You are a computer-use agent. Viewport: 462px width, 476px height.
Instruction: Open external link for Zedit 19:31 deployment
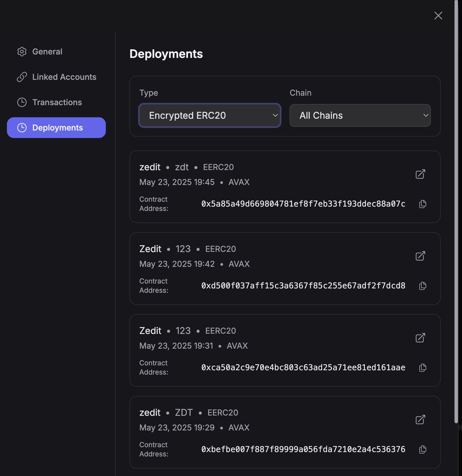(x=420, y=338)
